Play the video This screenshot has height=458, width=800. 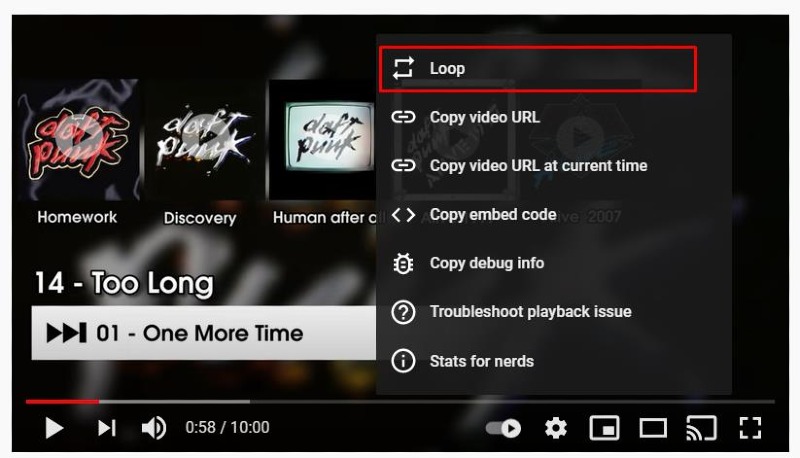tap(54, 427)
